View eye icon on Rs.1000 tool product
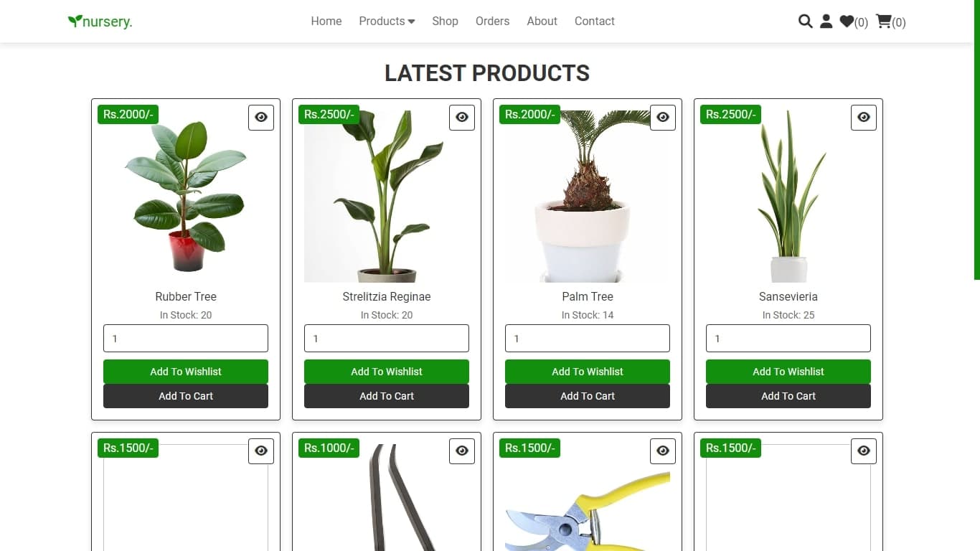Image resolution: width=980 pixels, height=551 pixels. 462,451
